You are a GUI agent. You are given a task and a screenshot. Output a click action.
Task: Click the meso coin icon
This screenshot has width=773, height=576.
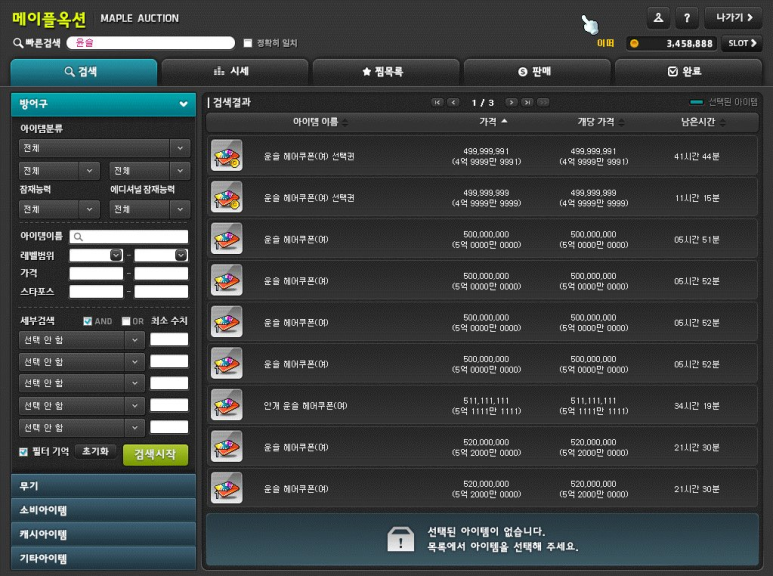[x=634, y=43]
